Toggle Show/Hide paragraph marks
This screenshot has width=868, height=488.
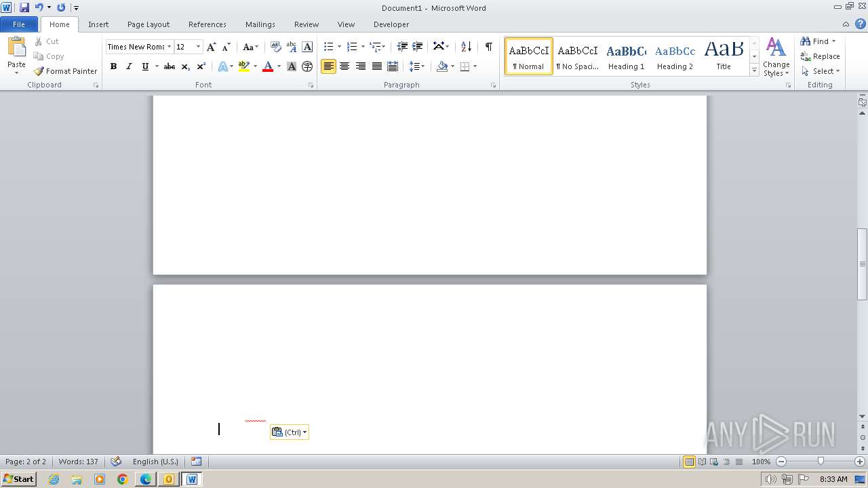point(488,47)
